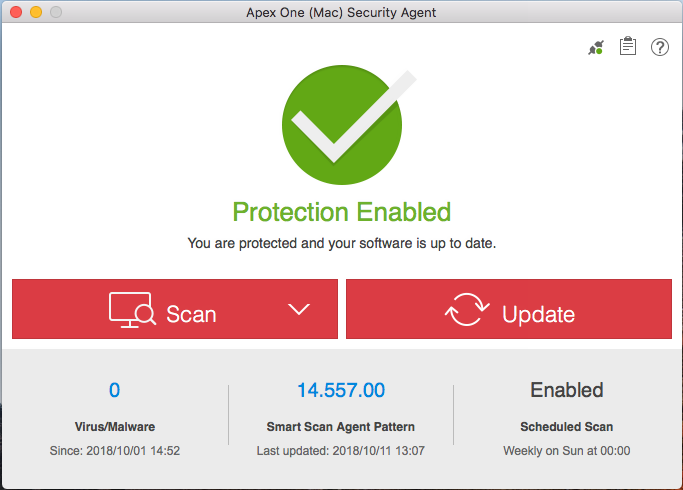Click the monitor magnifier icon on Scan
The width and height of the screenshot is (683, 490).
click(132, 311)
